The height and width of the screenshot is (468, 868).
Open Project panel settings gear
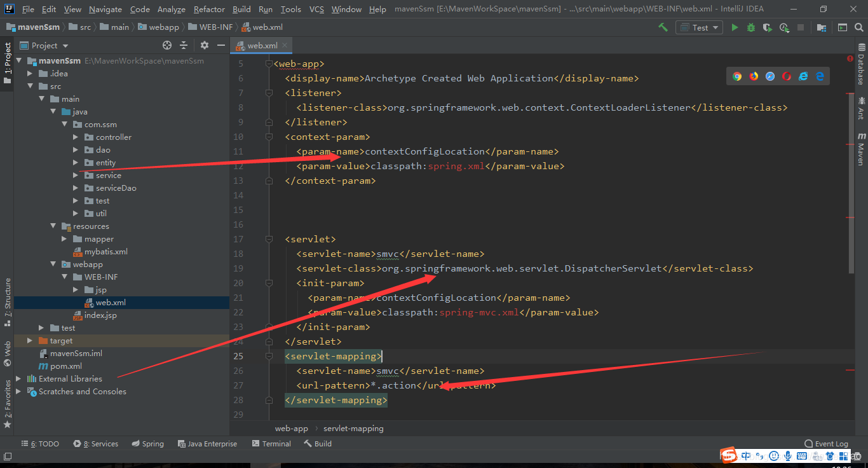coord(204,45)
